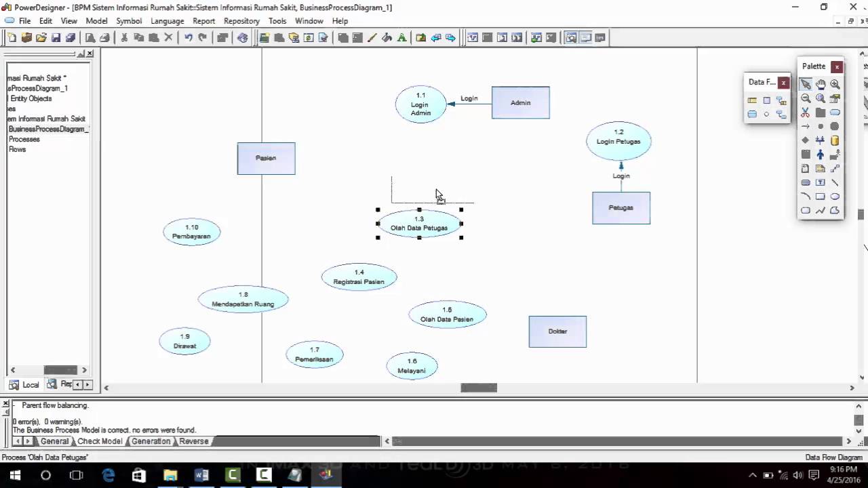
Task: Open the Model menu
Action: (x=96, y=21)
